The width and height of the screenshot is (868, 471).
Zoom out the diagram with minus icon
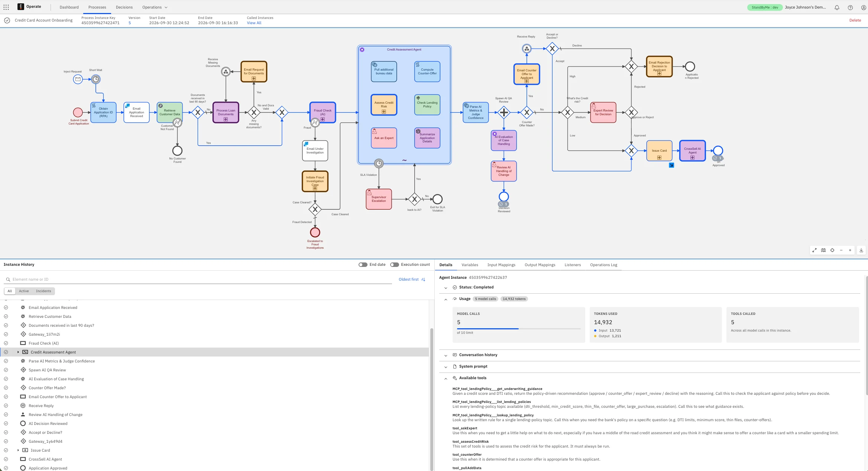coord(841,250)
